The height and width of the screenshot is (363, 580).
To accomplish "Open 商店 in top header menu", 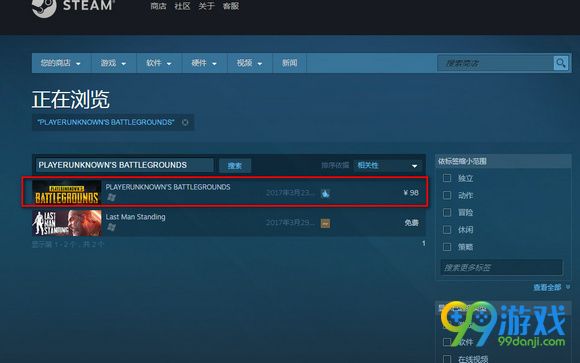I will 158,6.
